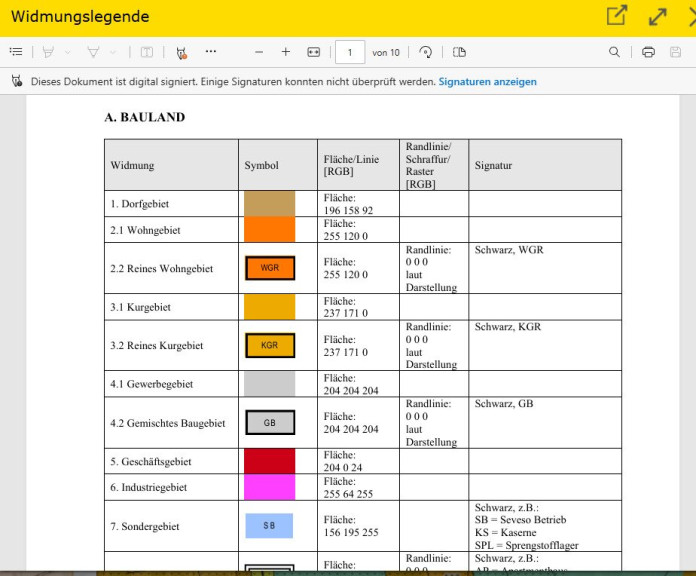This screenshot has width=696, height=576.
Task: Expand the panel to fullscreen
Action: pos(657,17)
